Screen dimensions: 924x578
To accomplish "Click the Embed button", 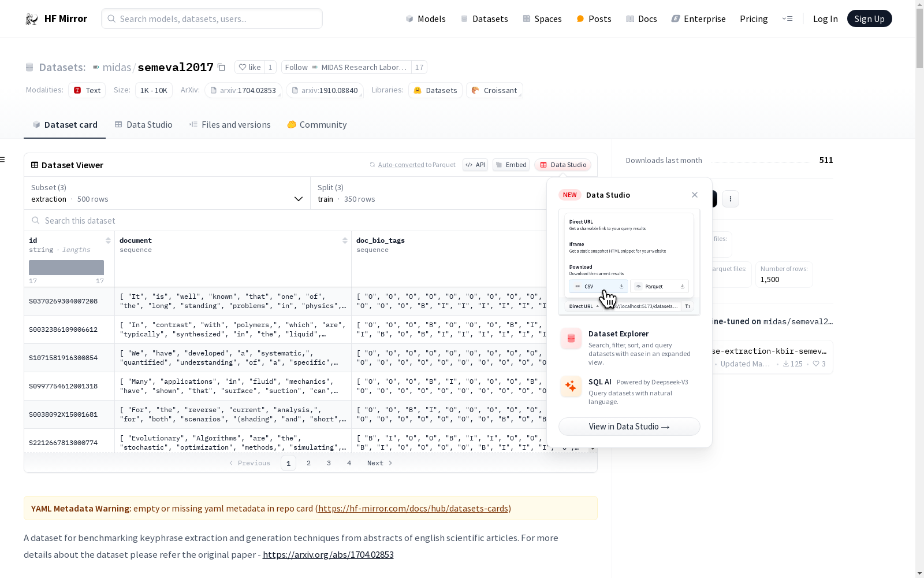I will pos(511,165).
